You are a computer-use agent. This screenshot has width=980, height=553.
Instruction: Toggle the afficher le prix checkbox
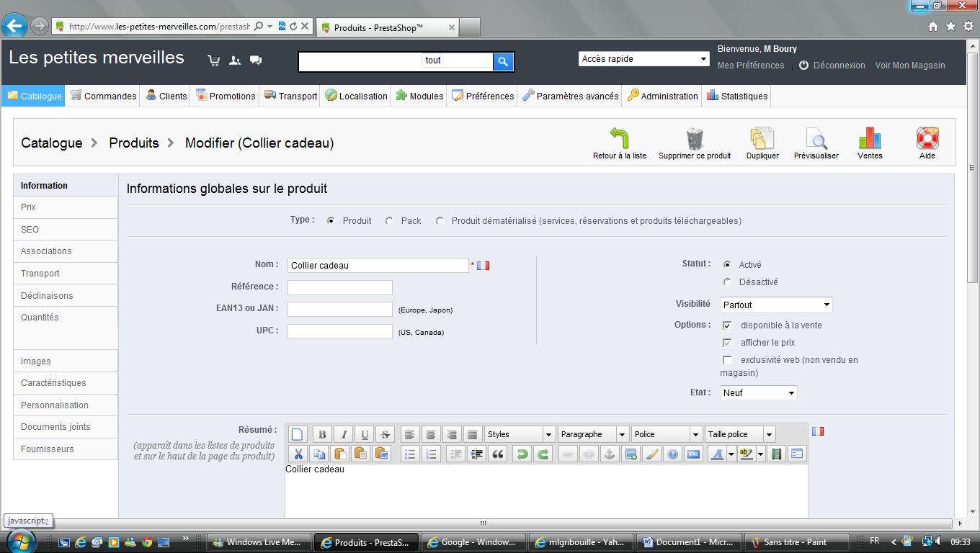coord(727,343)
